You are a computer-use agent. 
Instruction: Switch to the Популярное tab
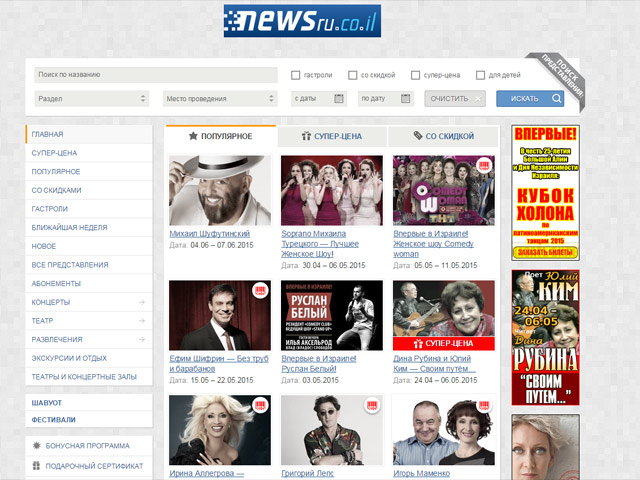[221, 136]
